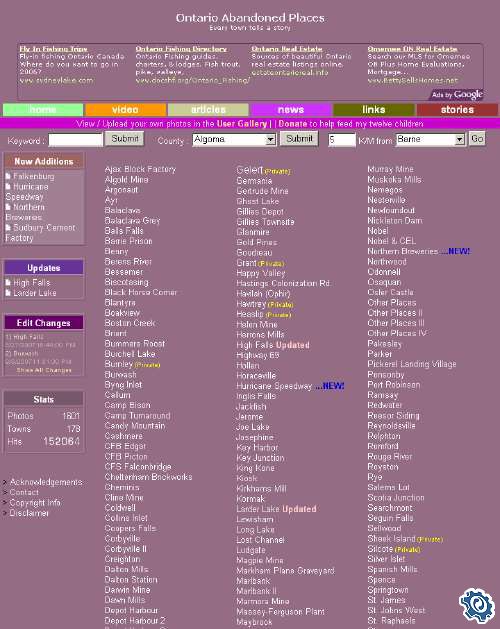
Task: Click the document icon beside Falkenburg
Action: [x=8, y=176]
